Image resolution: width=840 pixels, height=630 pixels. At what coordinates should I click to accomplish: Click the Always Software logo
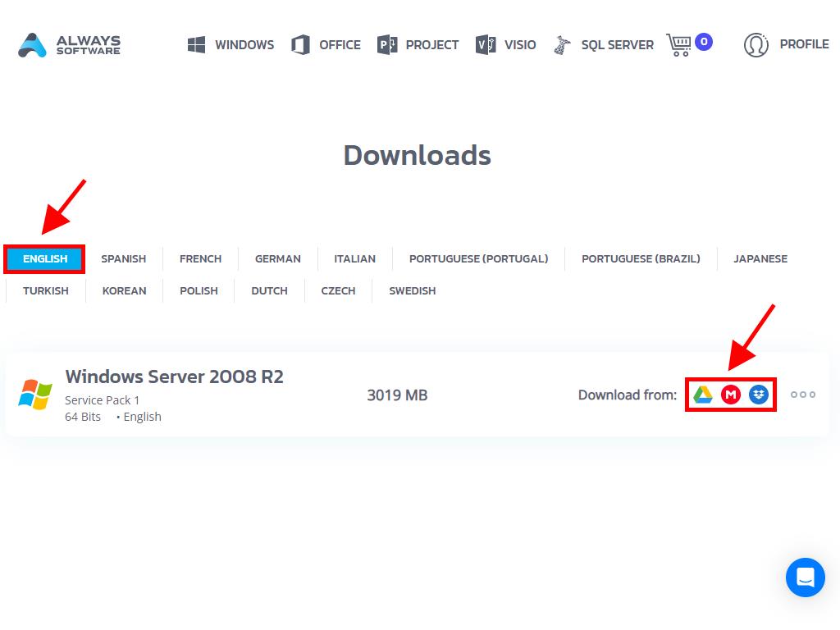coord(70,45)
